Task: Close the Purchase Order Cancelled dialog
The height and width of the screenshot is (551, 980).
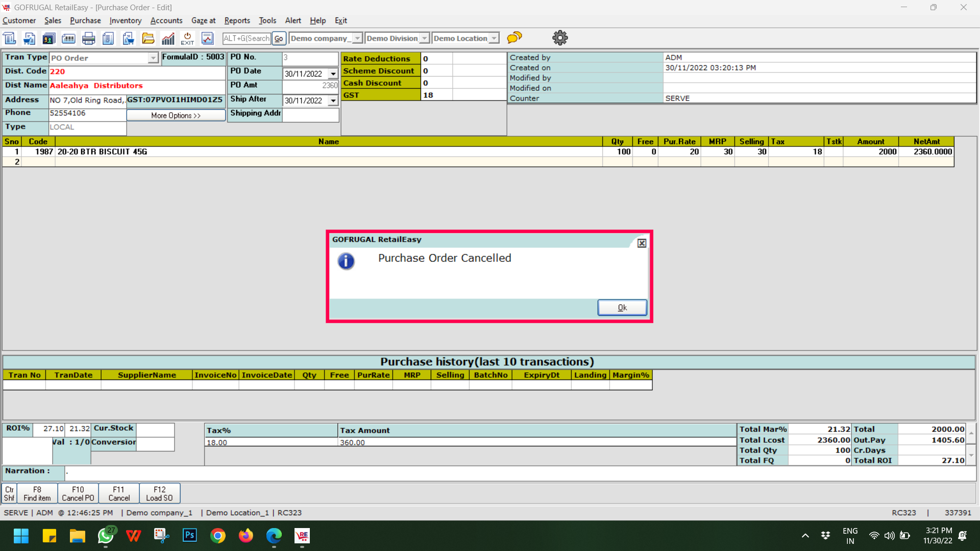Action: coord(642,243)
